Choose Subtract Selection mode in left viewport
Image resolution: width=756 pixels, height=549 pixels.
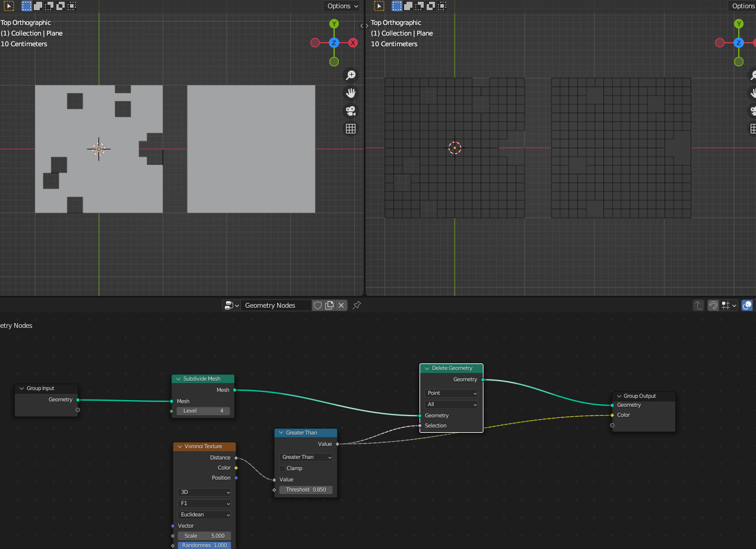pos(49,6)
